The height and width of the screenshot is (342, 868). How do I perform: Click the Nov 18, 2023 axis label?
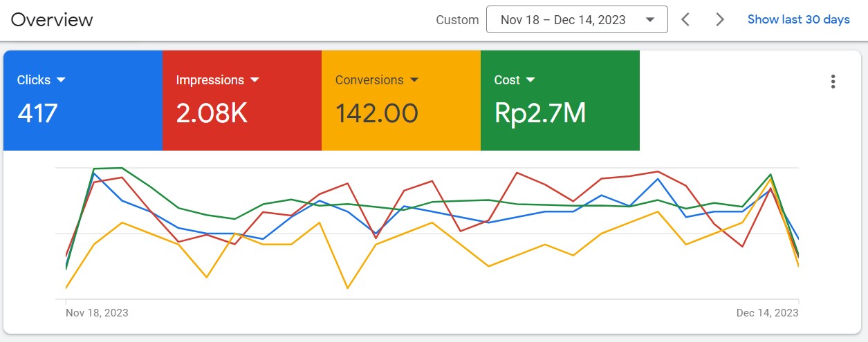(97, 313)
